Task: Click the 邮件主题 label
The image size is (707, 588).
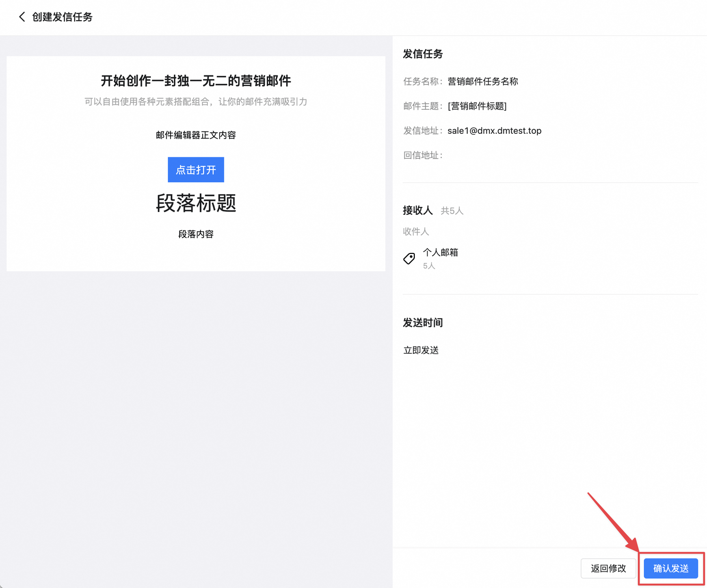Action: (423, 106)
